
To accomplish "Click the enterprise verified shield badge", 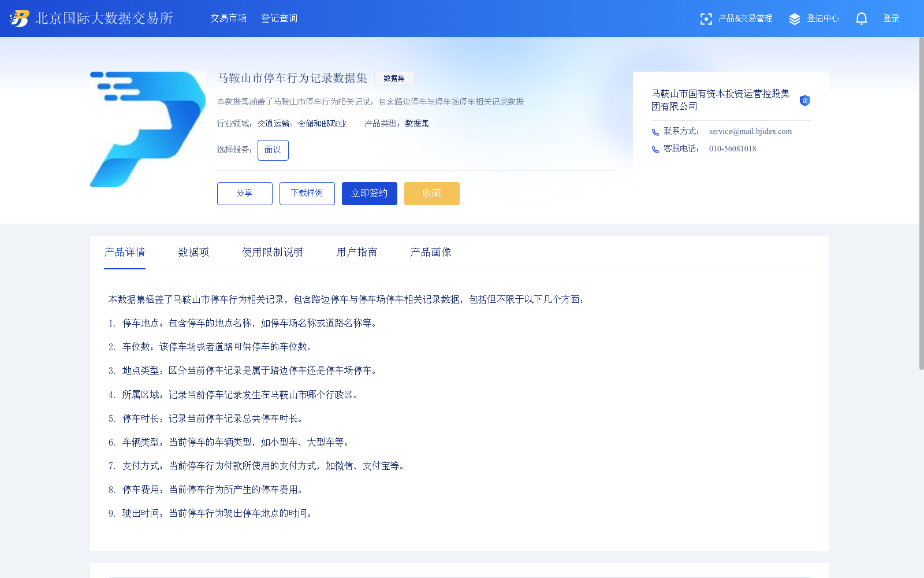I will 804,100.
